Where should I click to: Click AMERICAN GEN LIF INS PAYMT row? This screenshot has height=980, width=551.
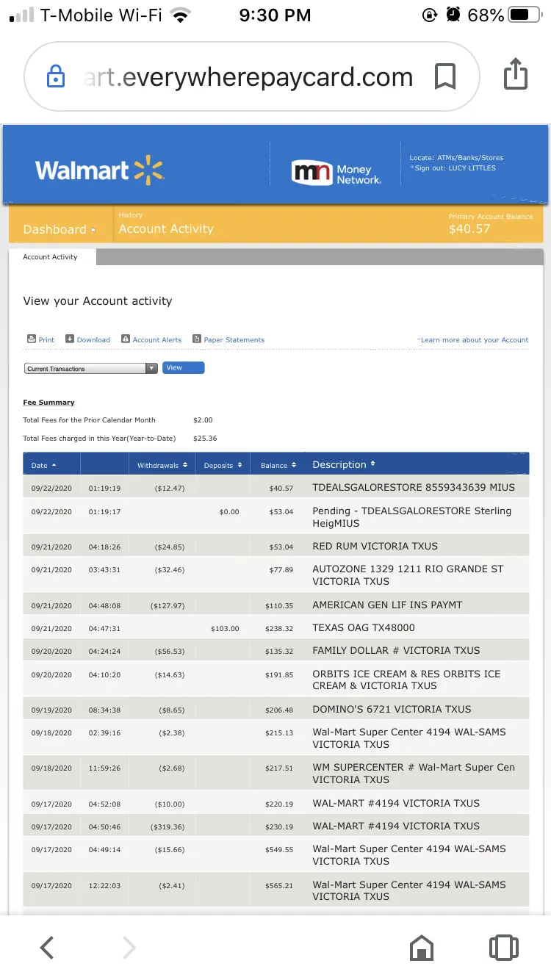[x=276, y=605]
